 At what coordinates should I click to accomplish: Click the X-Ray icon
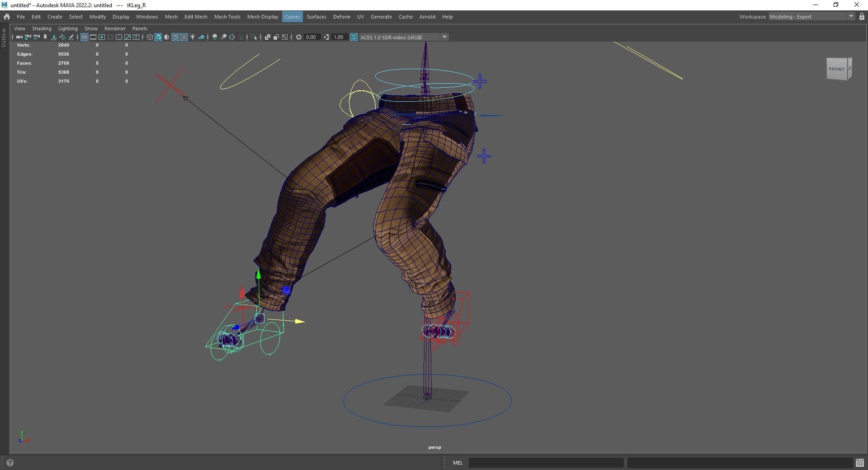coord(268,37)
